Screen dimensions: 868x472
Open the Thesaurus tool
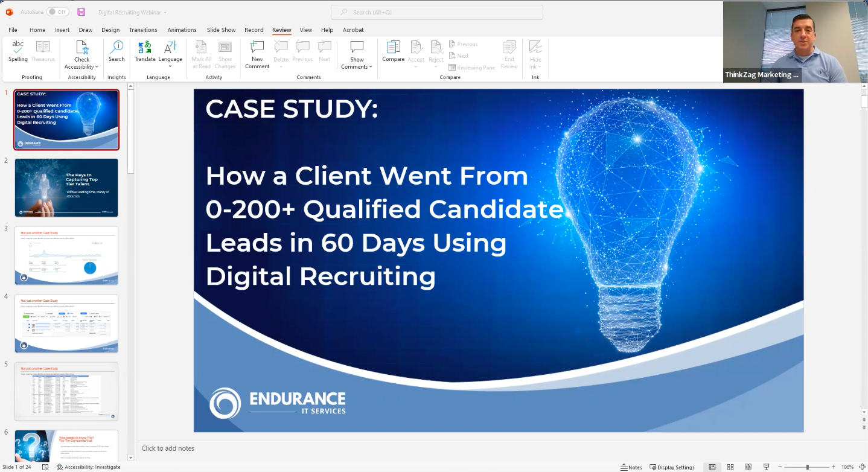click(x=43, y=51)
